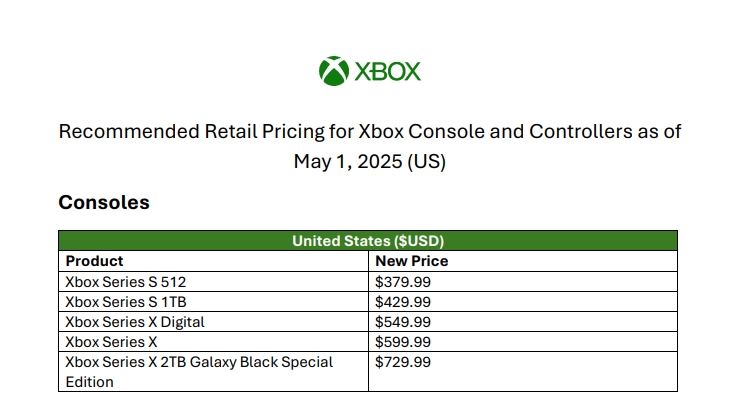This screenshot has height=413, width=748.
Task: Click the green Xbox sphere logo
Action: click(333, 71)
